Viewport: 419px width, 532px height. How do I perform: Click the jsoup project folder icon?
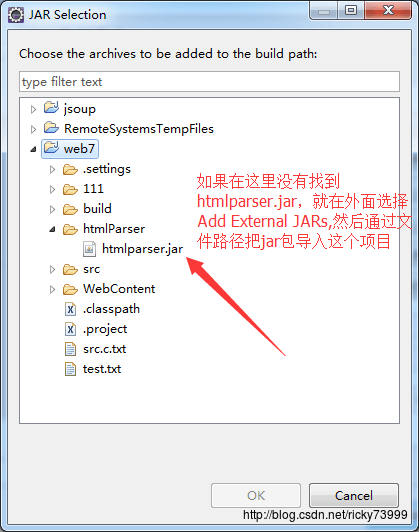pos(52,108)
